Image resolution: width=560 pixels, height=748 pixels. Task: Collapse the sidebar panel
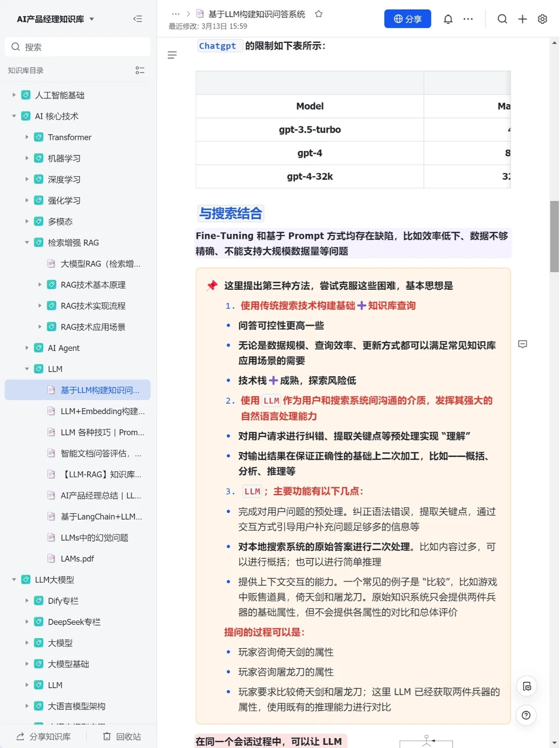point(138,19)
